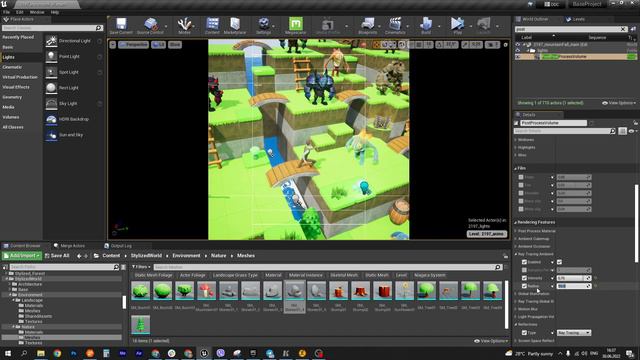The image size is (640, 360).
Task: Navigate back with the Content Browser arrow
Action: coord(79,256)
